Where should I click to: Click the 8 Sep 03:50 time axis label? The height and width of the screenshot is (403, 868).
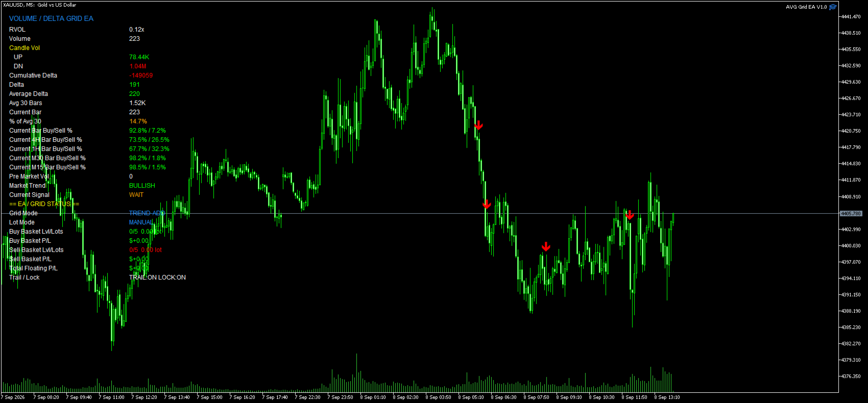tap(438, 397)
